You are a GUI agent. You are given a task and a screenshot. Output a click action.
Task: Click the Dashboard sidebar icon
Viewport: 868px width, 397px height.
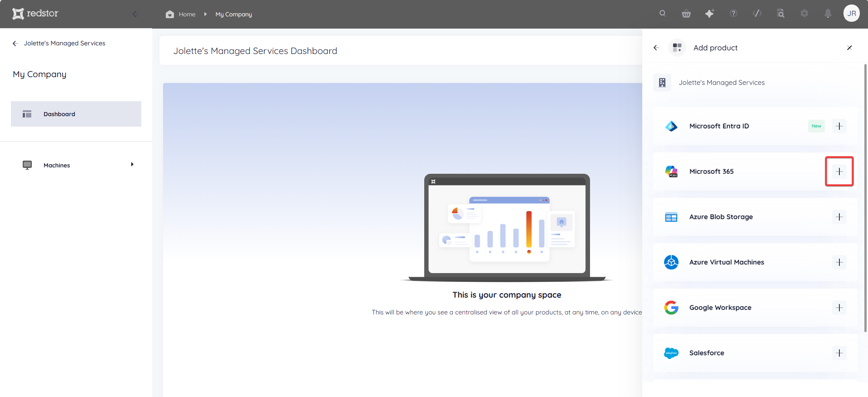click(x=27, y=114)
